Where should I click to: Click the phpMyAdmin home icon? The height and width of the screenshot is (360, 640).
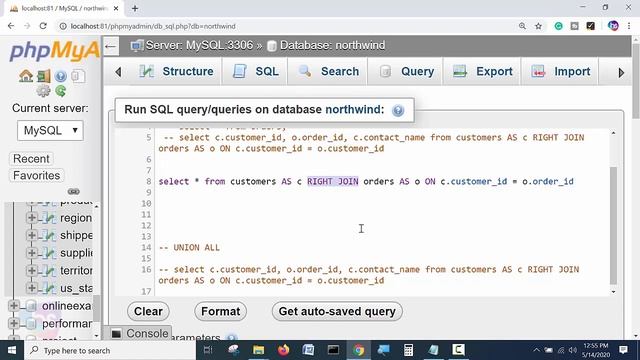pyautogui.click(x=26, y=76)
